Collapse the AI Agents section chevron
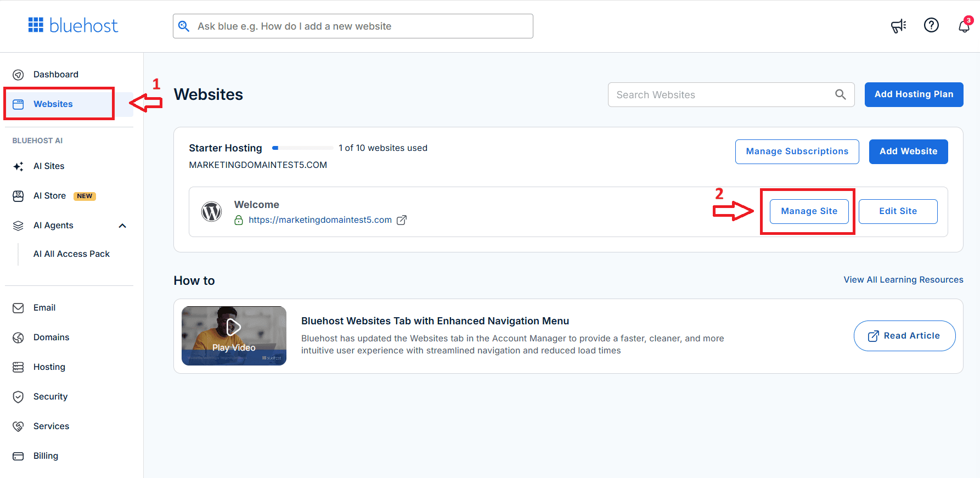The width and height of the screenshot is (980, 478). pyautogui.click(x=122, y=226)
